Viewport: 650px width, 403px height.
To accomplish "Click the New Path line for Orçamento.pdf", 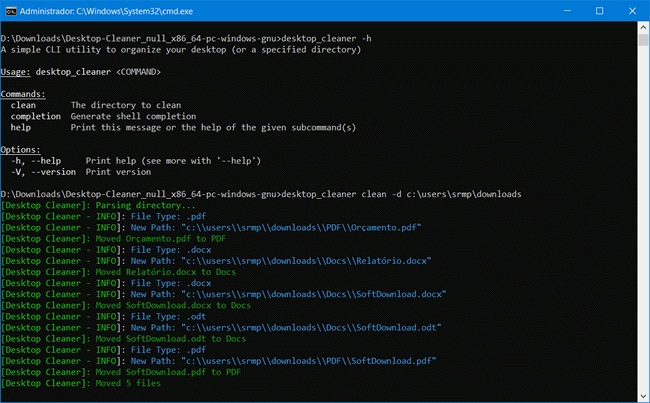I will click(211, 228).
